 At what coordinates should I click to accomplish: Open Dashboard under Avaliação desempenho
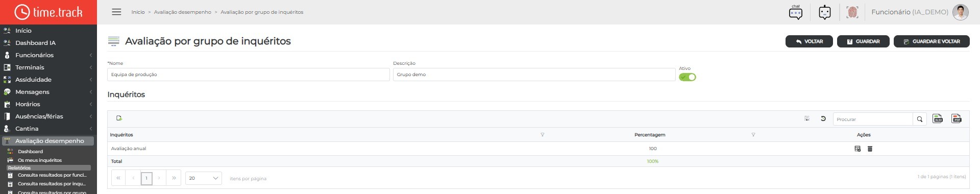click(30, 152)
